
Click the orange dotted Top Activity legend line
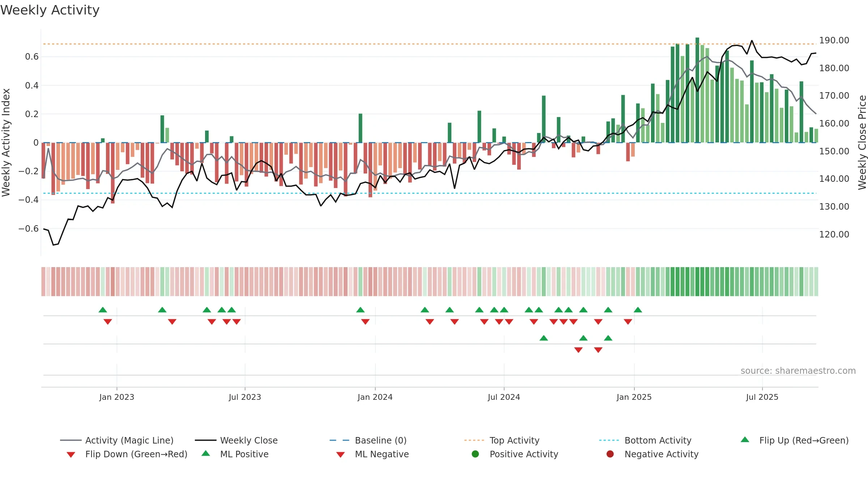tap(474, 440)
